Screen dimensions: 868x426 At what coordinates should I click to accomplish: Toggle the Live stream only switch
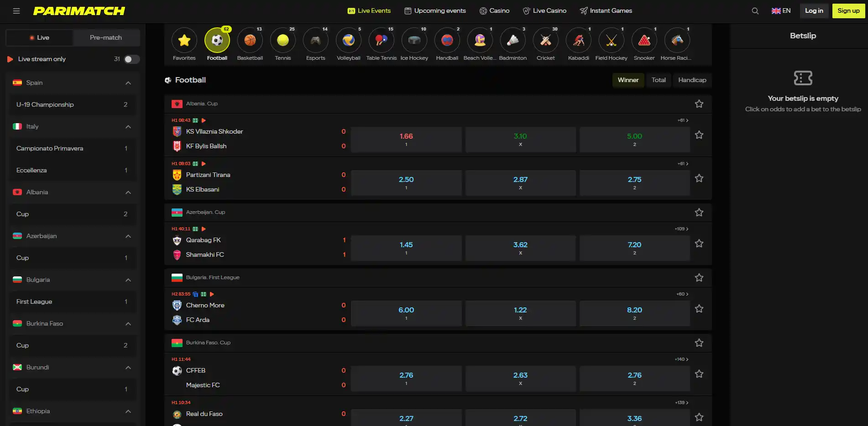pyautogui.click(x=131, y=59)
